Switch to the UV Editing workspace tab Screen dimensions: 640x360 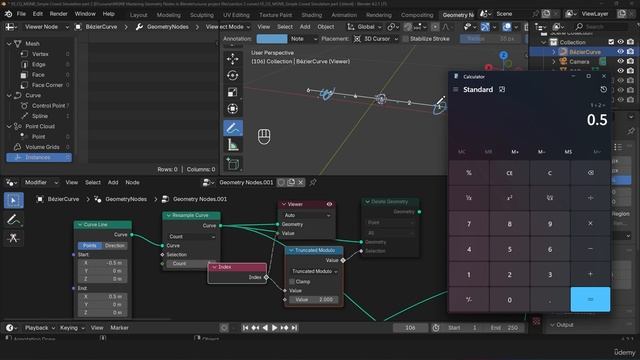(x=236, y=15)
